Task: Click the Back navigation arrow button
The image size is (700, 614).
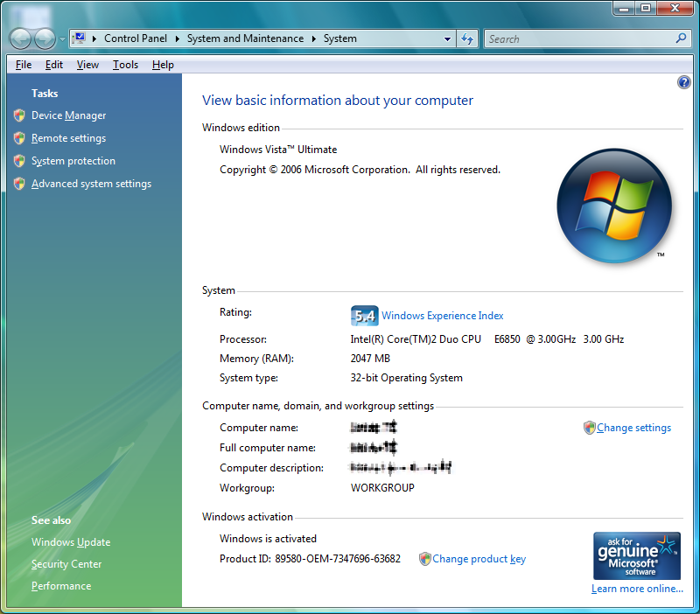Action: click(x=21, y=38)
